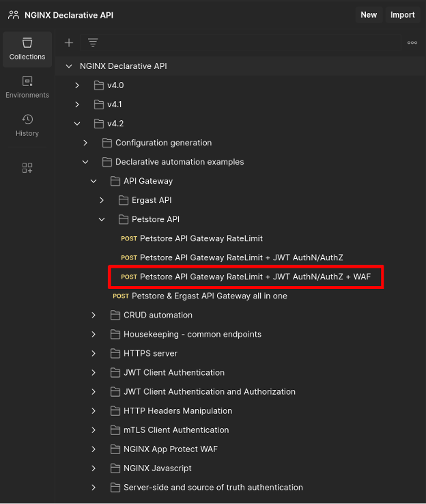Click the plus icon to create collection
The width and height of the screenshot is (426, 504).
coord(69,42)
